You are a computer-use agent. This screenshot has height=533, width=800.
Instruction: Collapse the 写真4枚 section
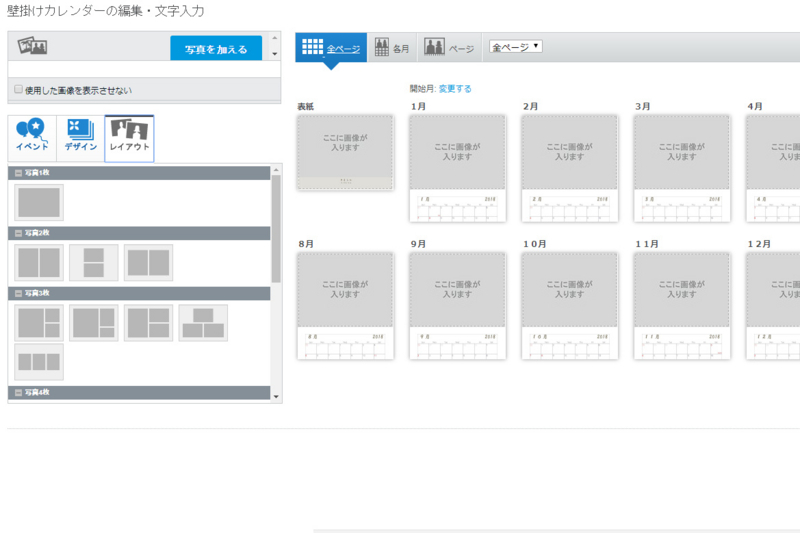point(18,393)
